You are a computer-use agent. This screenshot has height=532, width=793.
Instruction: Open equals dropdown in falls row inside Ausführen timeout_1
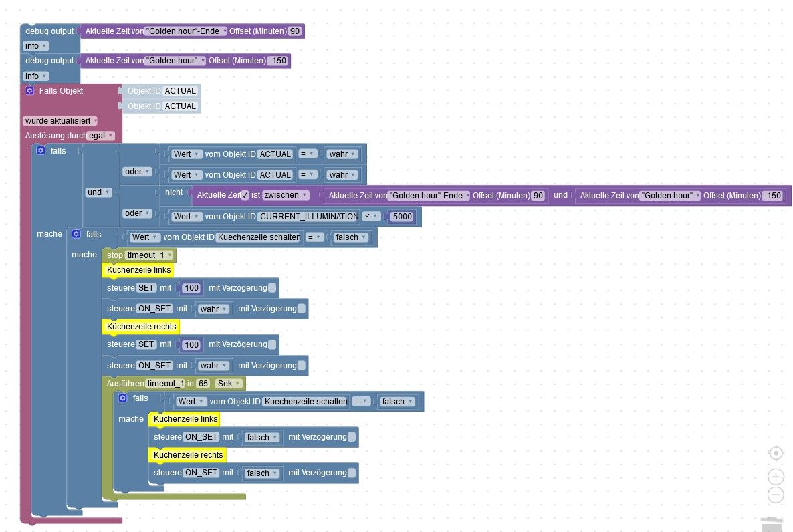pos(360,401)
